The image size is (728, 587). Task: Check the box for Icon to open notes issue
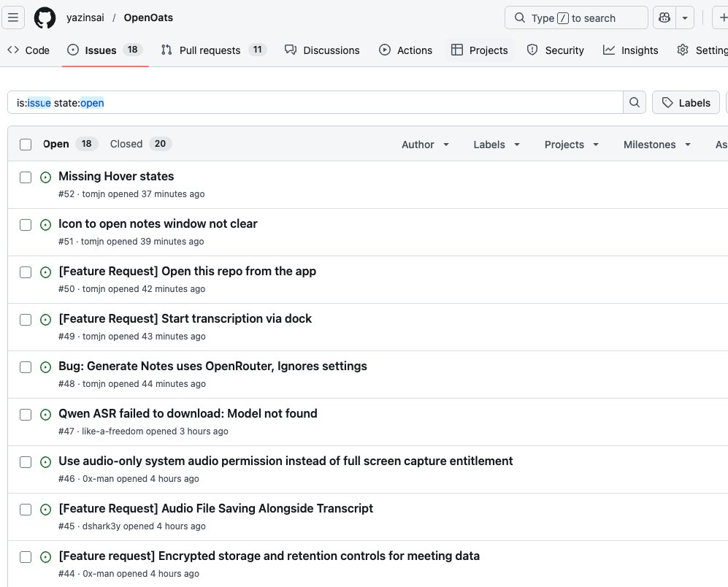(26, 225)
